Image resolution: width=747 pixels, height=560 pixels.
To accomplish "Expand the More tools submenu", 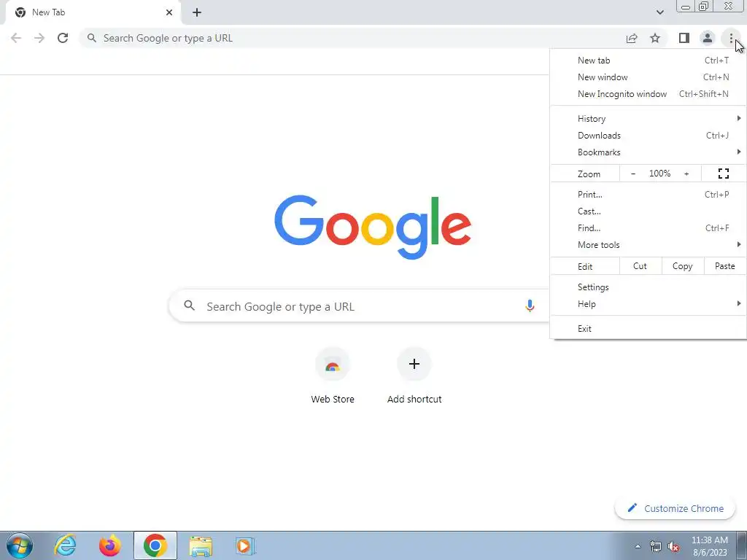I will tap(648, 245).
